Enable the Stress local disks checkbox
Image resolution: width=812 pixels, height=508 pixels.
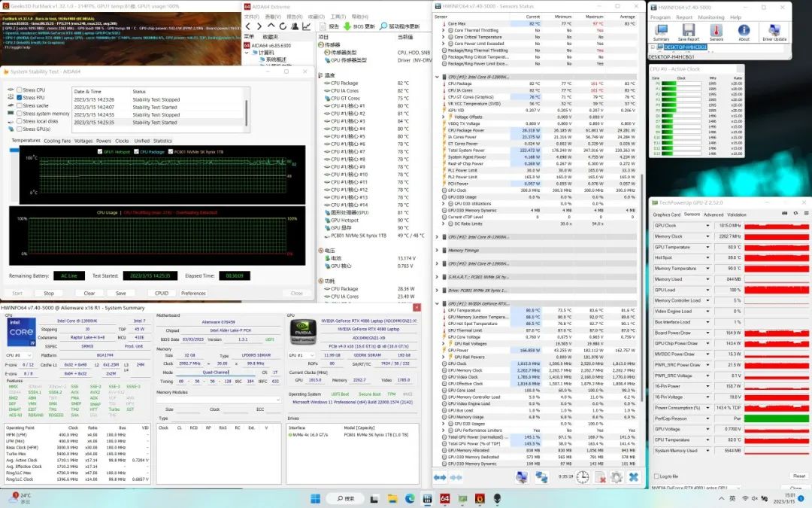(x=19, y=121)
